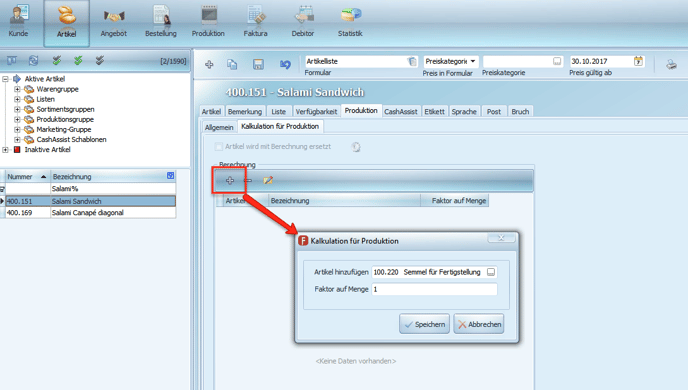
Task: Open the Bestellung module
Action: pyautogui.click(x=161, y=22)
